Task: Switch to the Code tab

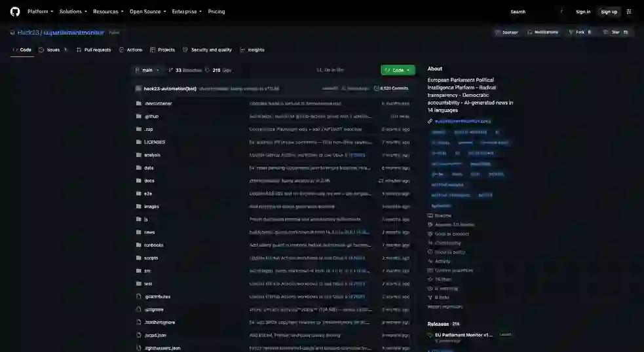Action: (22, 50)
